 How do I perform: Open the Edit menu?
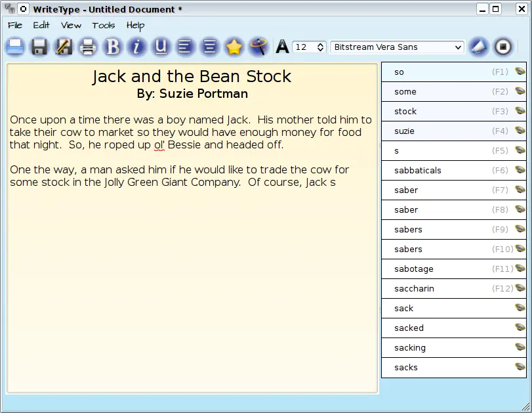pos(41,26)
